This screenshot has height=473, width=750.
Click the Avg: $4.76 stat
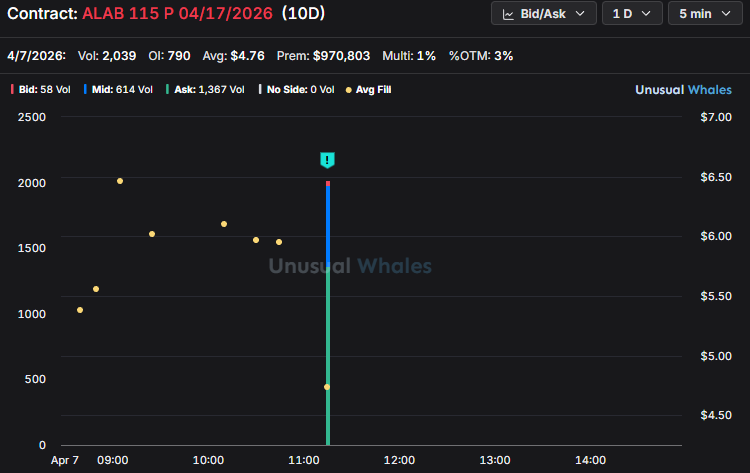[x=233, y=56]
